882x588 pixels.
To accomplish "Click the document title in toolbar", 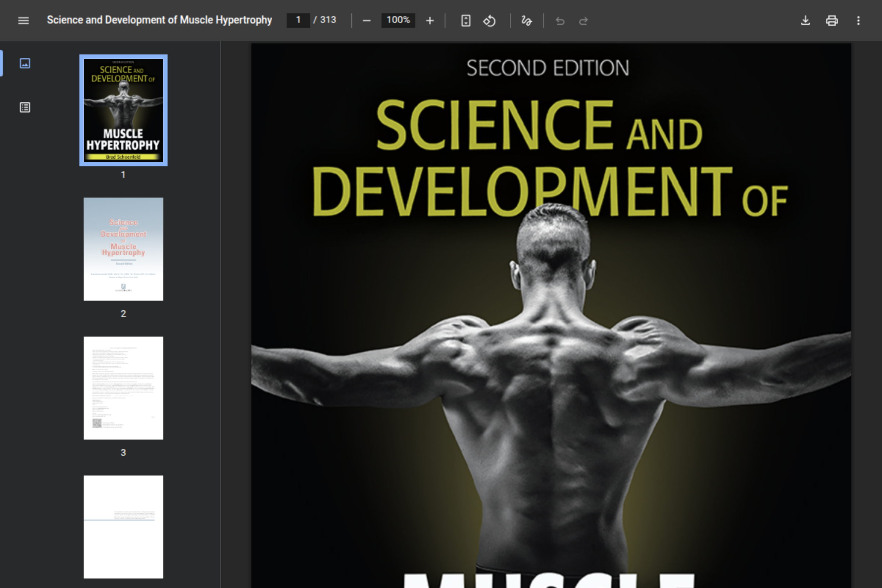I will coord(159,20).
